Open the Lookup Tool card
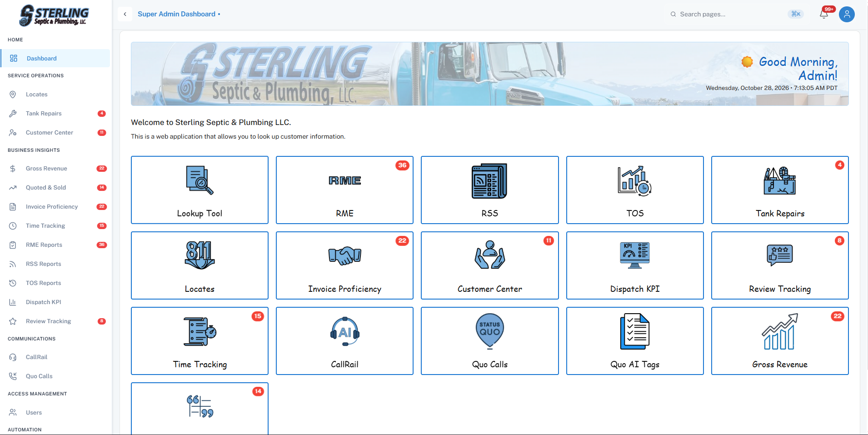868x435 pixels. click(200, 190)
